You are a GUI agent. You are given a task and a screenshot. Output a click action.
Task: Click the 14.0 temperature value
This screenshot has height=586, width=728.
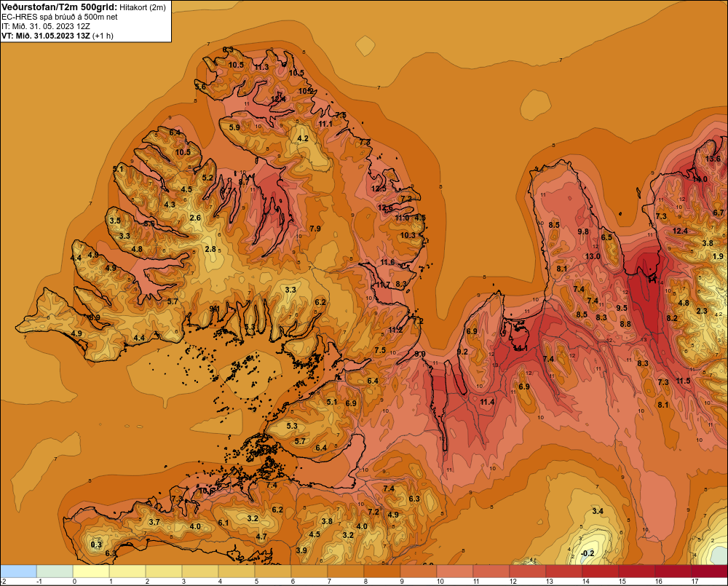coord(700,179)
